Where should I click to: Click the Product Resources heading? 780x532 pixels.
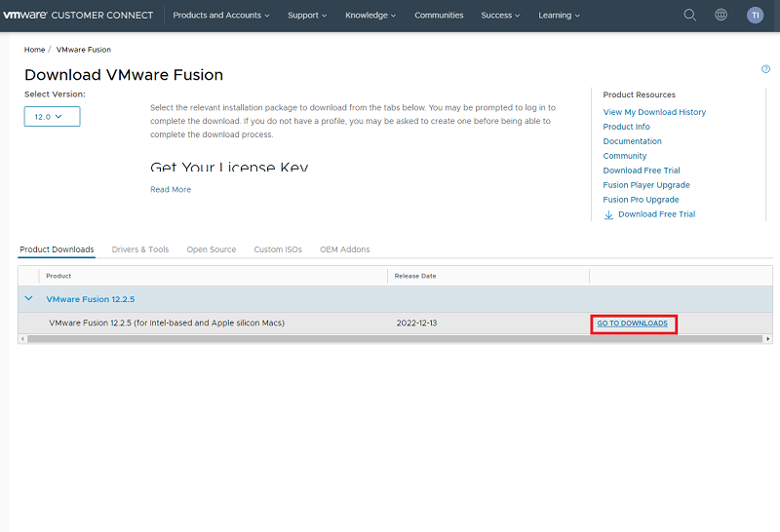point(640,95)
